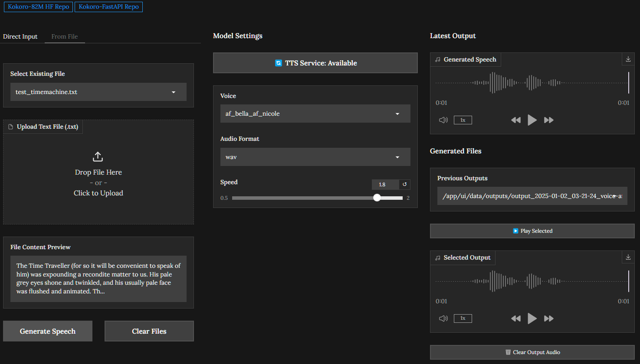This screenshot has height=364, width=640.
Task: Reset Speed value with the reset icon
Action: 404,185
